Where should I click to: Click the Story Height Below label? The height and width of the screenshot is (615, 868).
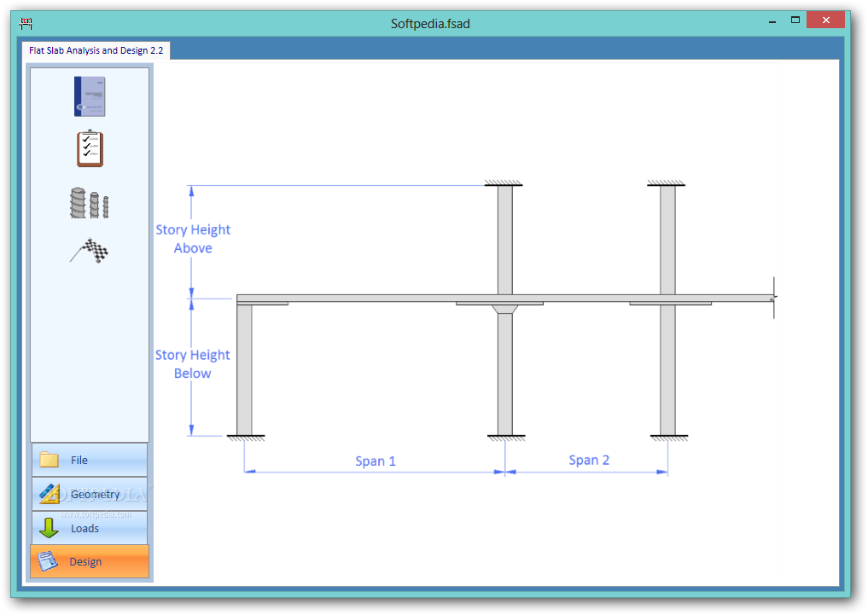(192, 364)
